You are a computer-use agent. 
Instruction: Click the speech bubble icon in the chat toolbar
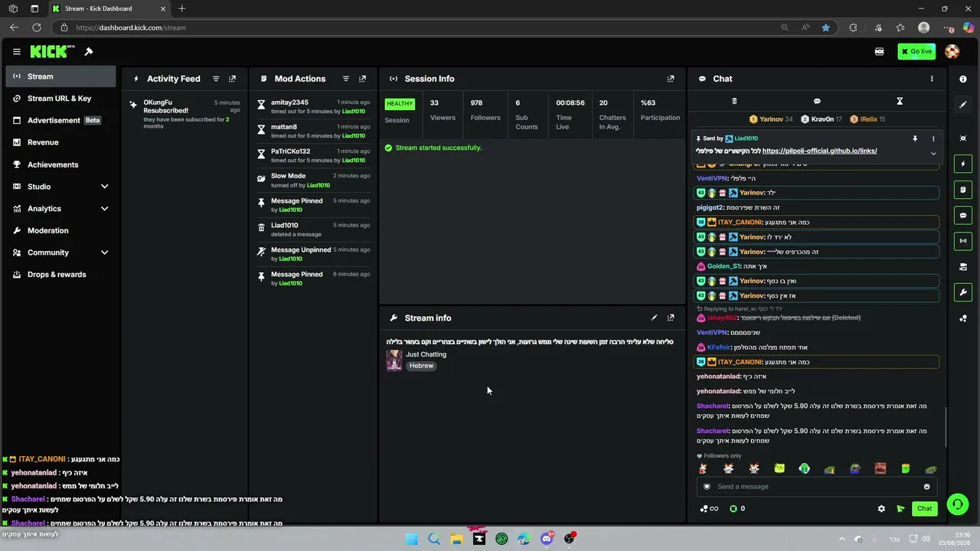tap(817, 101)
